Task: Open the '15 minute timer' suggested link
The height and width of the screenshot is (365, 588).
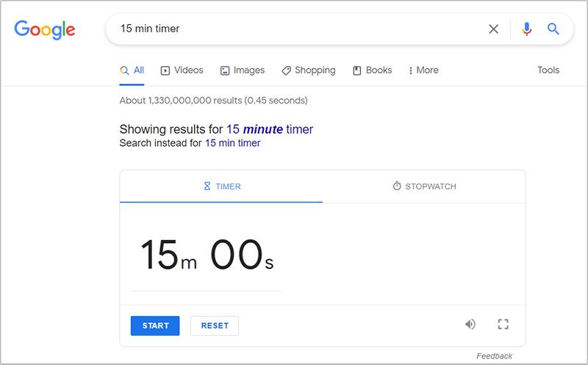Action: (x=270, y=129)
